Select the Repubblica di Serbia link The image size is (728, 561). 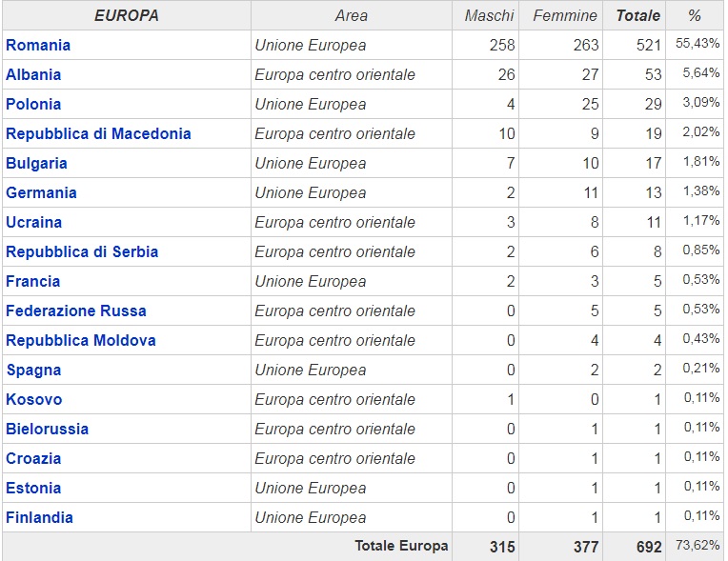(x=82, y=251)
